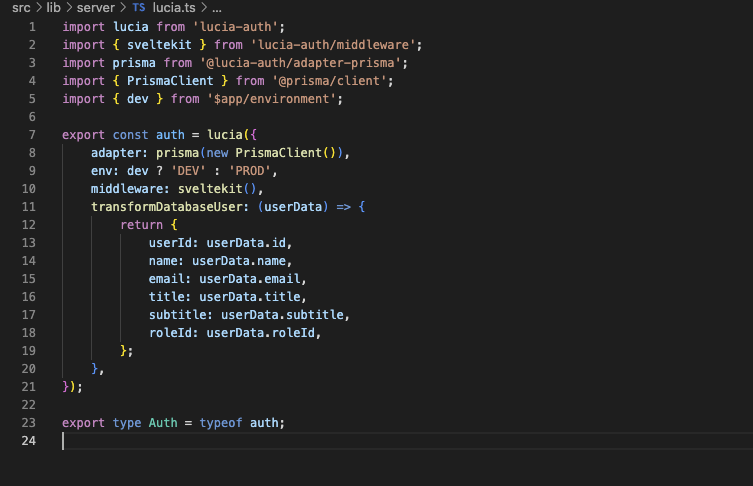Click line number 7 in the gutter
The image size is (753, 486).
33,135
